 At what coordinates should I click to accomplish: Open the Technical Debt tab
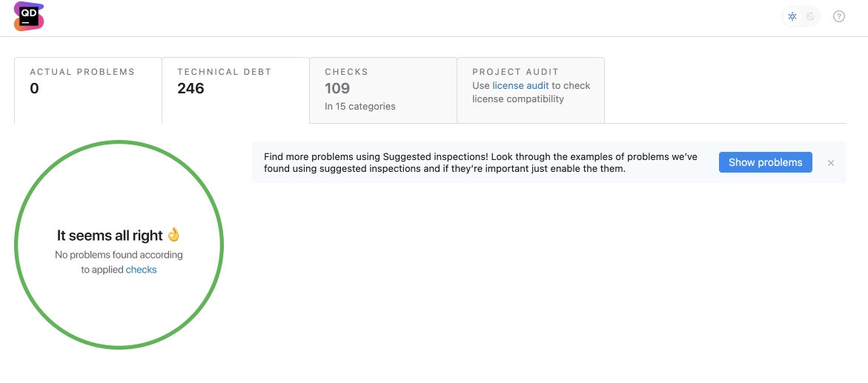click(x=235, y=90)
